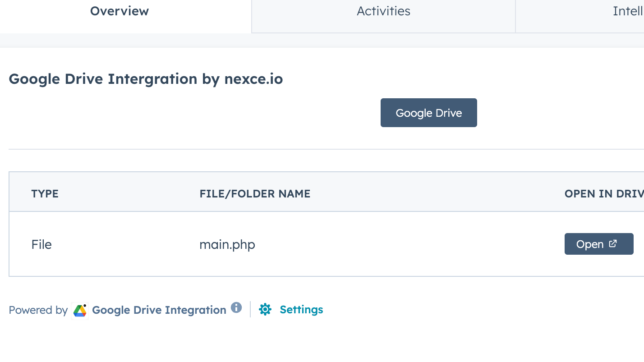Click the TYPE column header
The width and height of the screenshot is (644, 362).
point(45,194)
